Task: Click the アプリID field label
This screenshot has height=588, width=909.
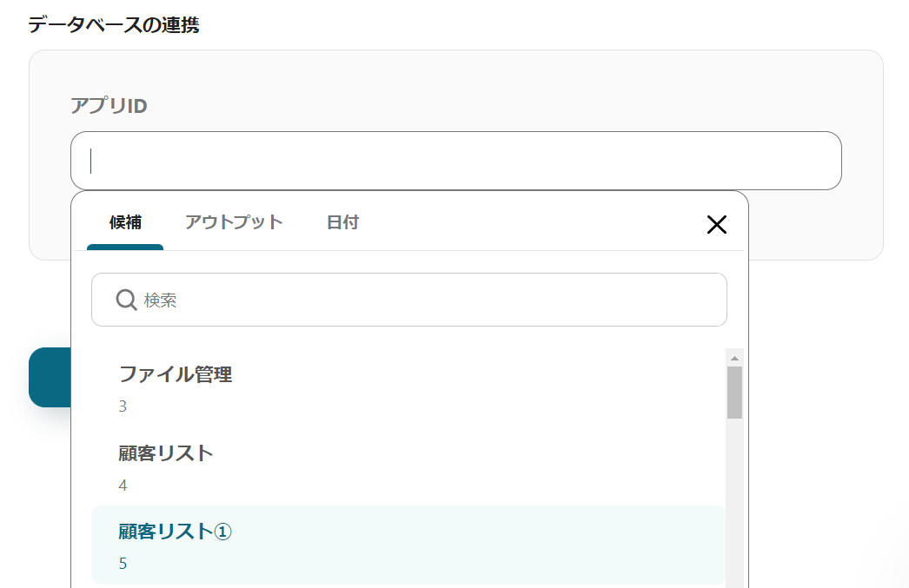Action: pyautogui.click(x=109, y=106)
